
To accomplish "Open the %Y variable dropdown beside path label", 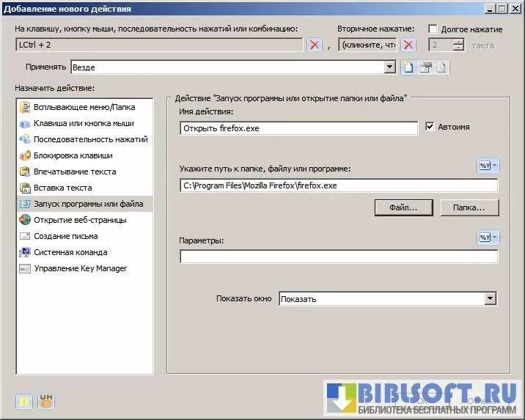I will (x=488, y=166).
